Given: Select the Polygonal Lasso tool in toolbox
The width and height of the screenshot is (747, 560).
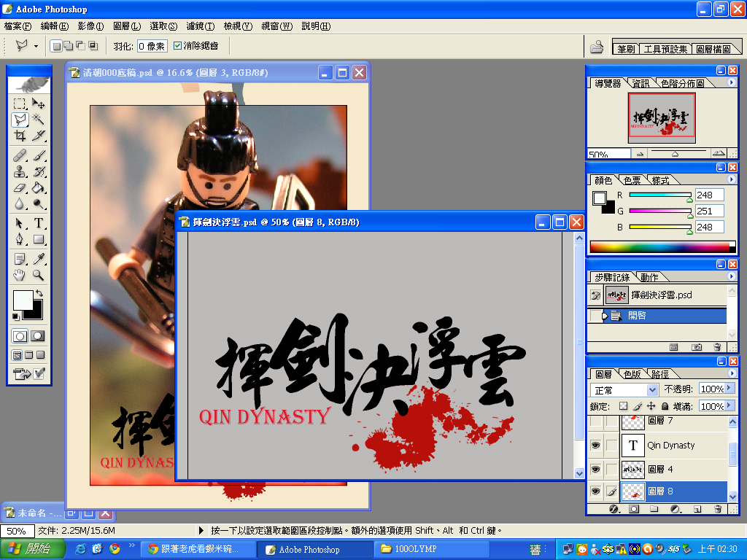Looking at the screenshot, I should coord(20,119).
